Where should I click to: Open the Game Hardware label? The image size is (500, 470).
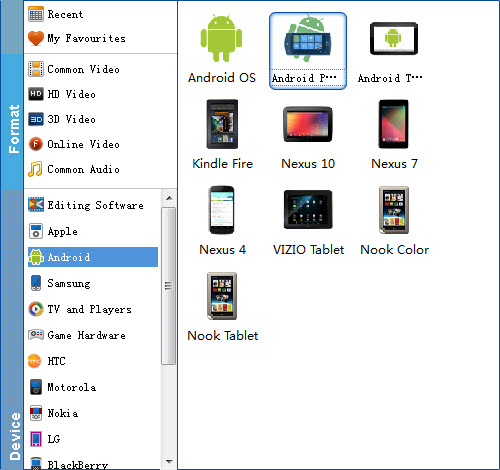(87, 335)
